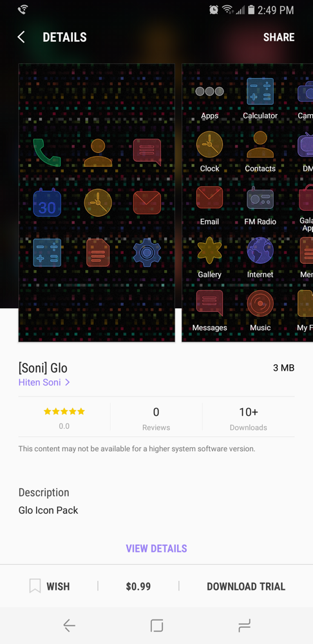Tap the green phone icon in preview
Screen dimensions: 313x644
coord(47,152)
